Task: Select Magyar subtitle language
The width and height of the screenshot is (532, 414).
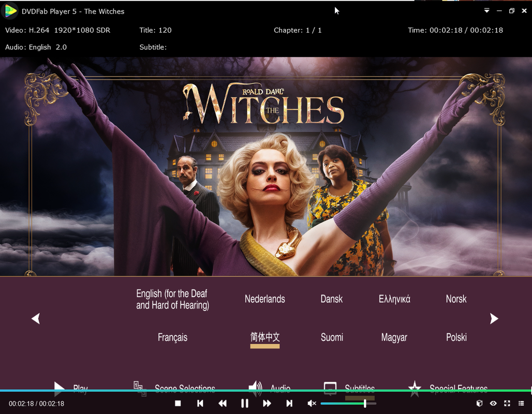Action: [x=394, y=337]
